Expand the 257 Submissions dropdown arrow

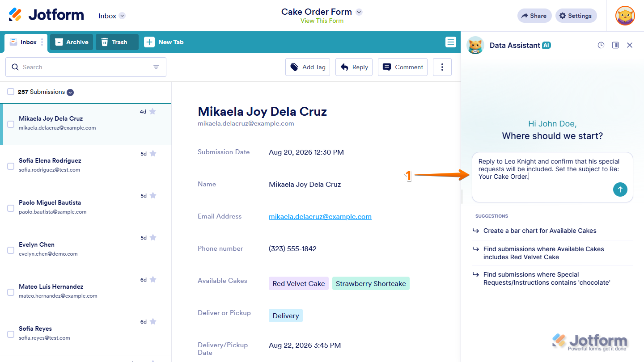[70, 93]
